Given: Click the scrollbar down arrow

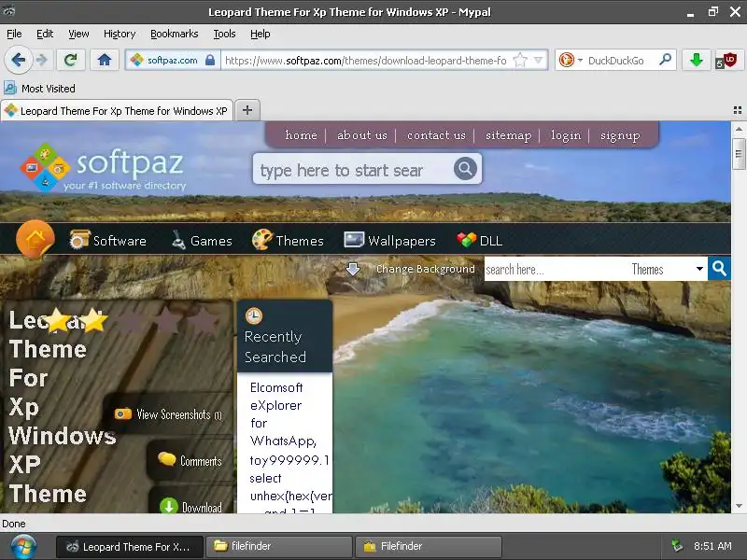Looking at the screenshot, I should coord(739,506).
